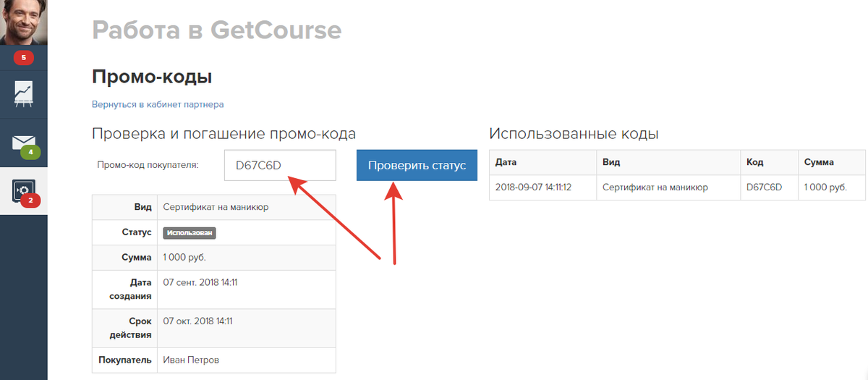Click the green mail badge showing 4

[x=31, y=153]
